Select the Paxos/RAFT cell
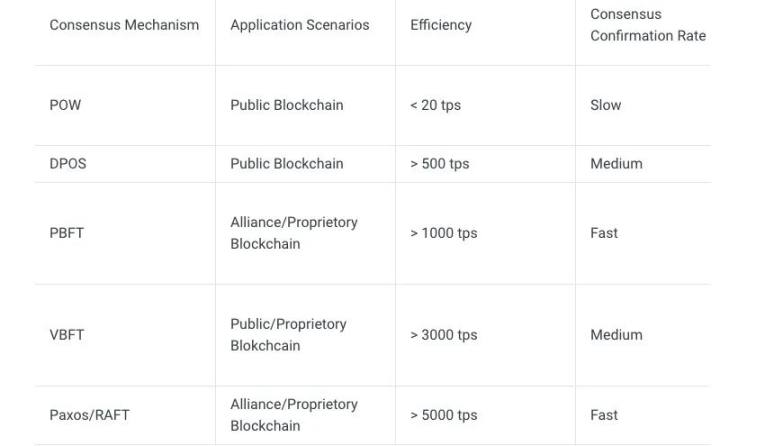Image resolution: width=783 pixels, height=446 pixels. pos(89,415)
